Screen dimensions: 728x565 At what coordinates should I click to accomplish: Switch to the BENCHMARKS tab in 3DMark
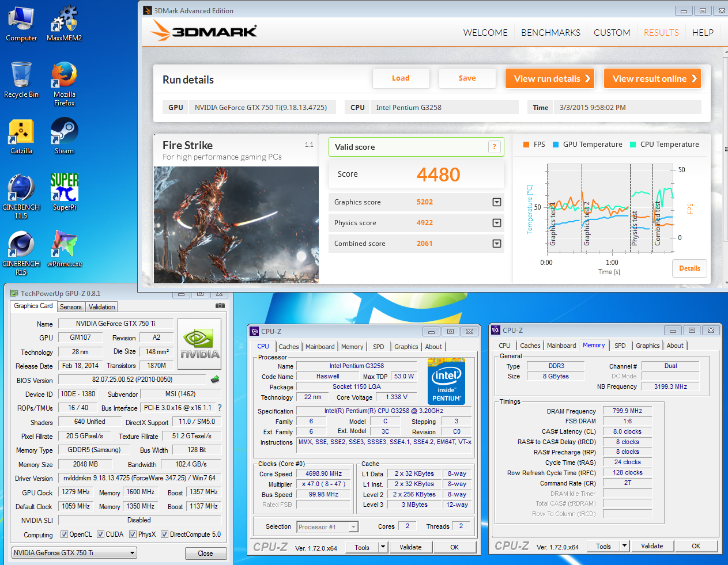click(x=551, y=33)
